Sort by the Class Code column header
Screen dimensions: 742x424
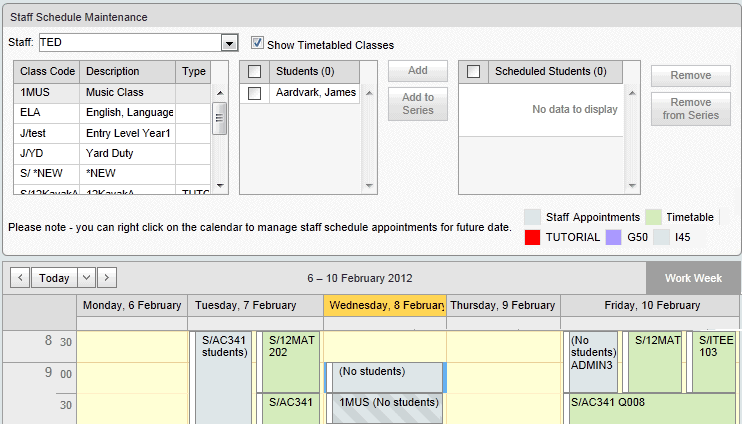[47, 71]
